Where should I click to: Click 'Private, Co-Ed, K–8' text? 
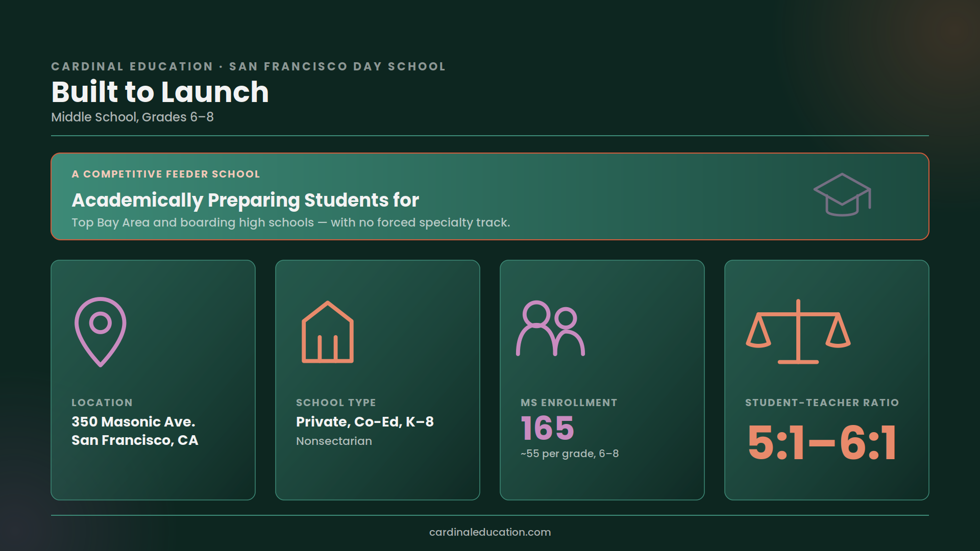coord(365,422)
